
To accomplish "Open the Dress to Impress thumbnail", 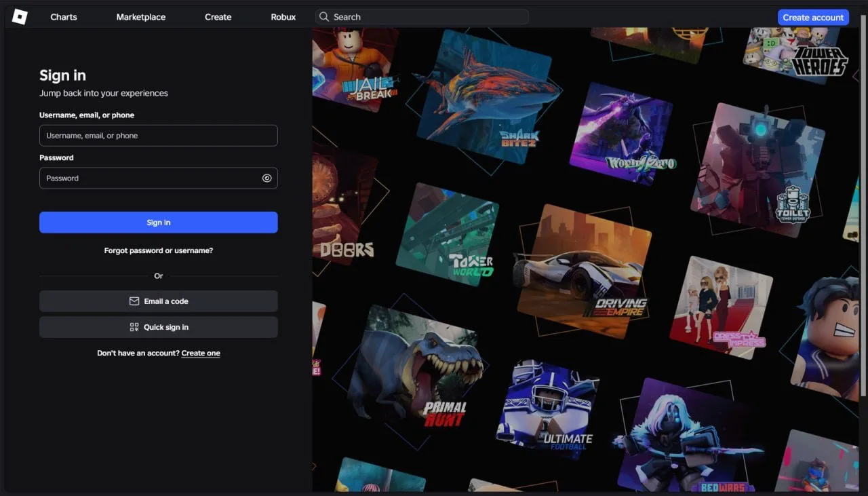I will pos(721,307).
